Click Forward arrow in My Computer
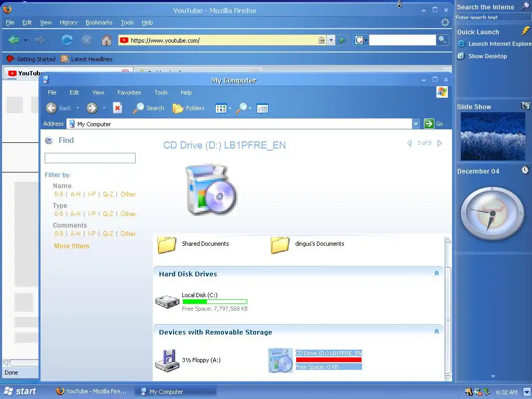Viewport: 532px width, 399px height. click(x=91, y=108)
